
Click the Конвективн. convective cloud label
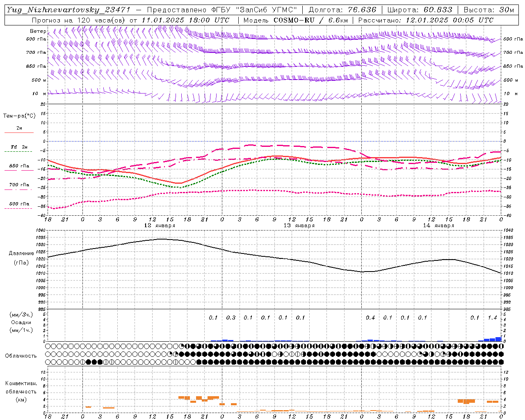pos(21,383)
